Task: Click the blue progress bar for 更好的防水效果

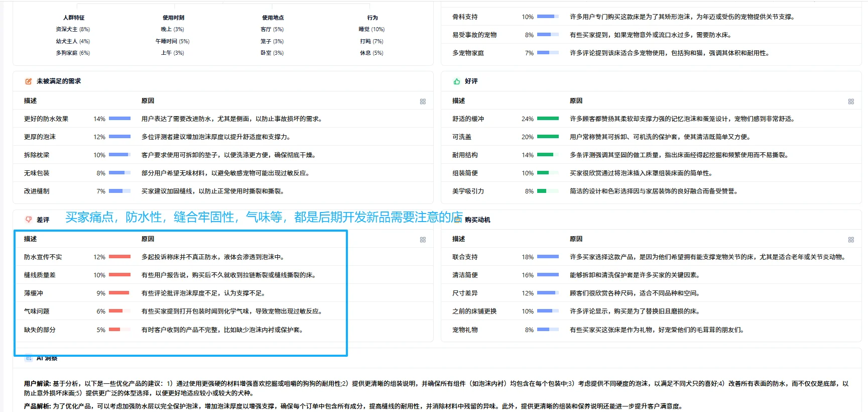Action: click(x=119, y=119)
